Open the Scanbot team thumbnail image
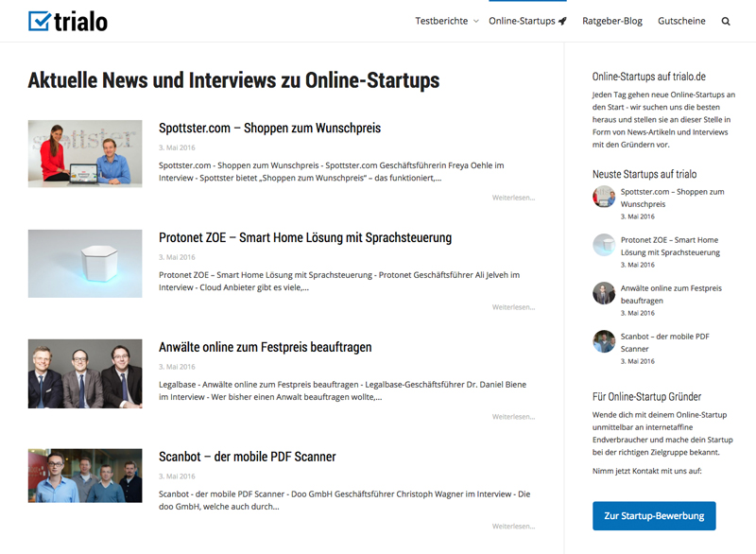 pyautogui.click(x=85, y=476)
